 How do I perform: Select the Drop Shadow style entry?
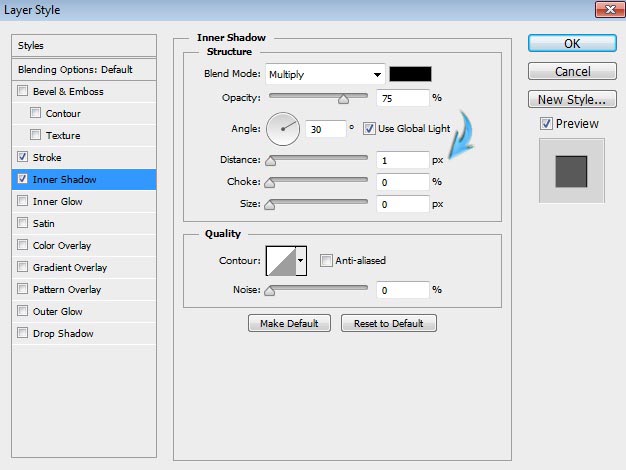(x=63, y=333)
